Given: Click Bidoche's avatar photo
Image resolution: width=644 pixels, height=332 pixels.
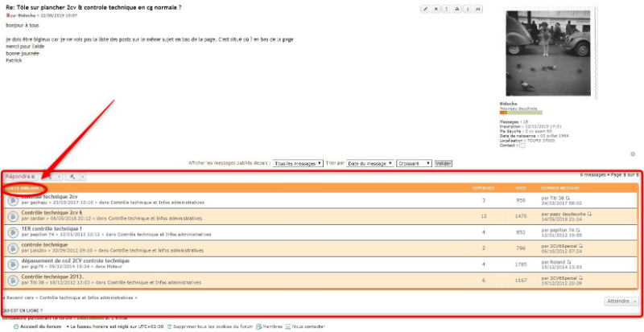Looking at the screenshot, I should click(x=538, y=54).
